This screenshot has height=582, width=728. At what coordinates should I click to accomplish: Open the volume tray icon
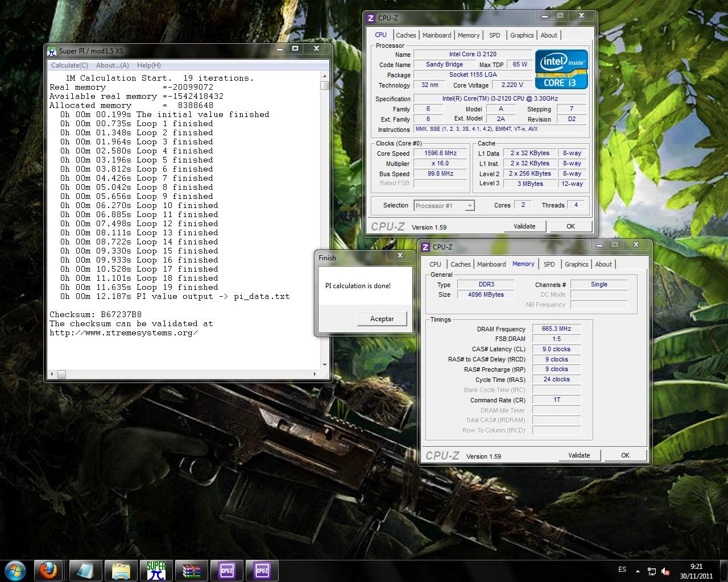666,571
